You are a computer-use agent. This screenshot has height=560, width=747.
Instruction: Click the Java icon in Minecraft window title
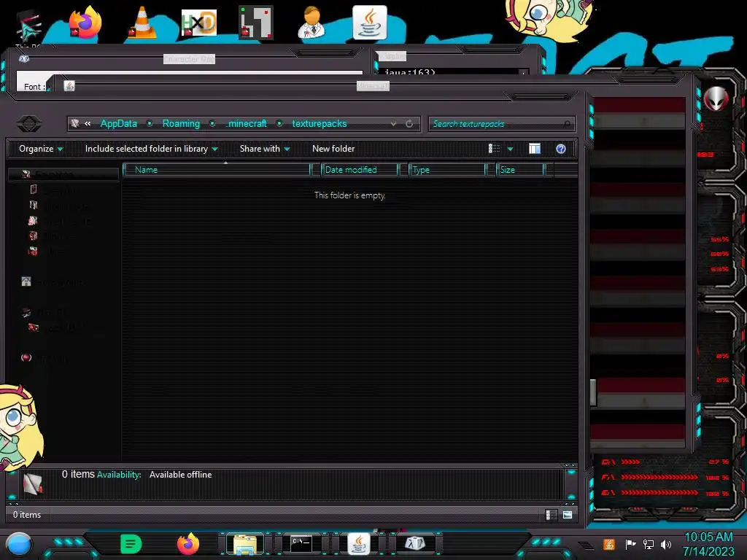tap(69, 86)
